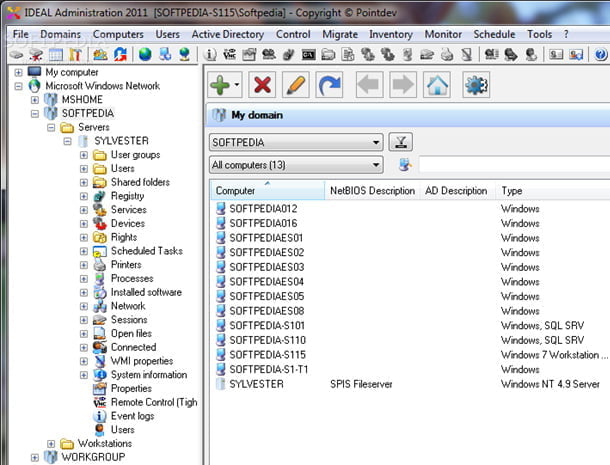Collapse the SOFTPEDIA domain node
The height and width of the screenshot is (465, 610).
35,114
